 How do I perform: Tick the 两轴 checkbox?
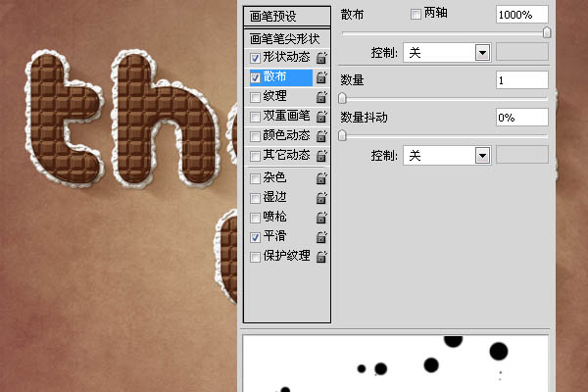pos(416,15)
